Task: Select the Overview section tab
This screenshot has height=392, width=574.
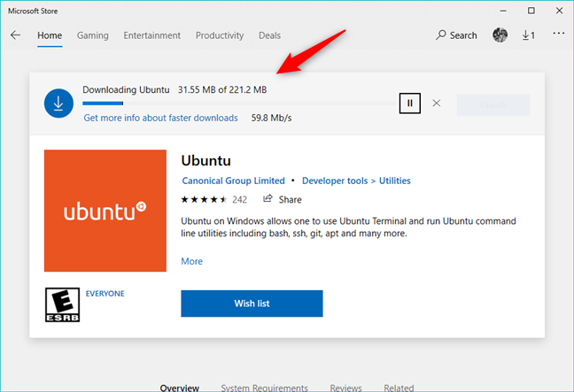Action: point(179,388)
